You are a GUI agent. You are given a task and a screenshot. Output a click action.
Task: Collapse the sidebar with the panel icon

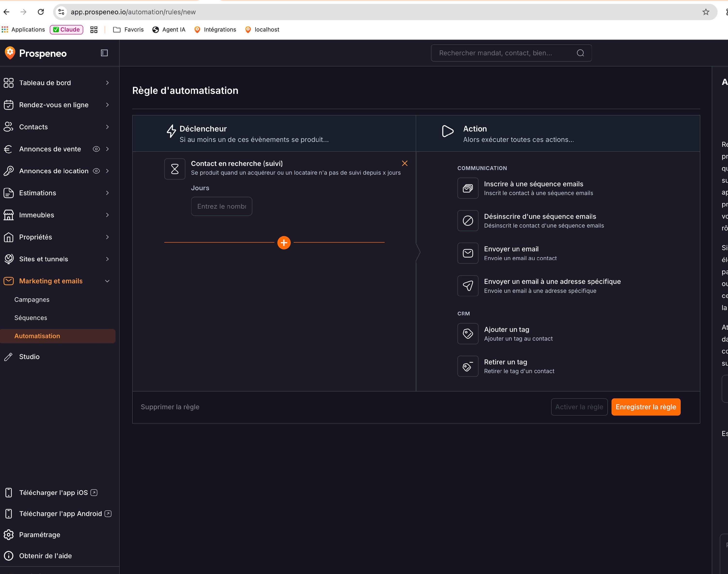click(x=104, y=53)
